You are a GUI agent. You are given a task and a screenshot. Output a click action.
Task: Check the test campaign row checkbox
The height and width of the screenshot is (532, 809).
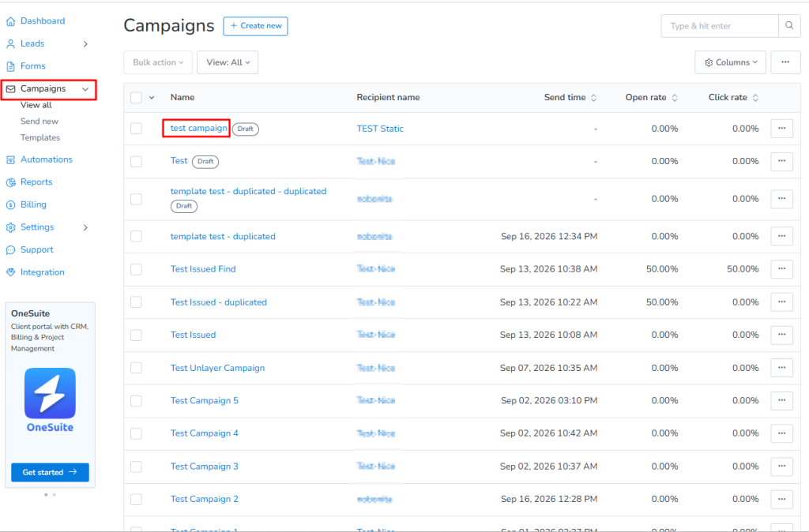coord(136,129)
